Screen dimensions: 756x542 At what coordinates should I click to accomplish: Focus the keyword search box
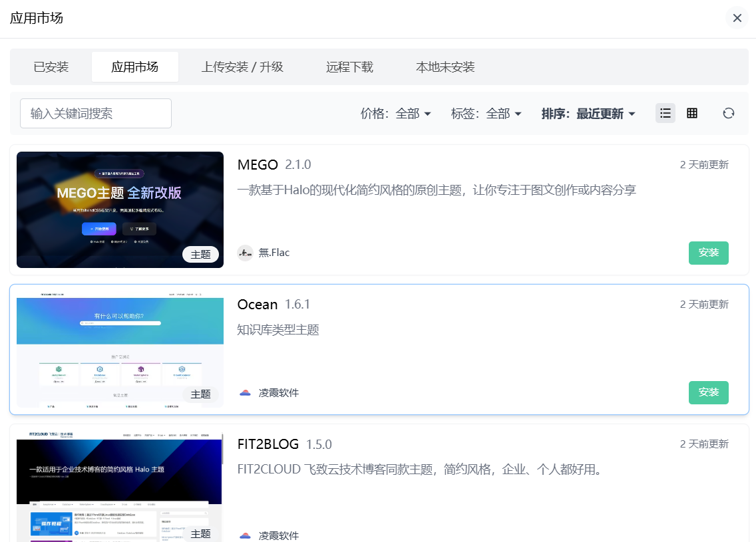coord(95,113)
